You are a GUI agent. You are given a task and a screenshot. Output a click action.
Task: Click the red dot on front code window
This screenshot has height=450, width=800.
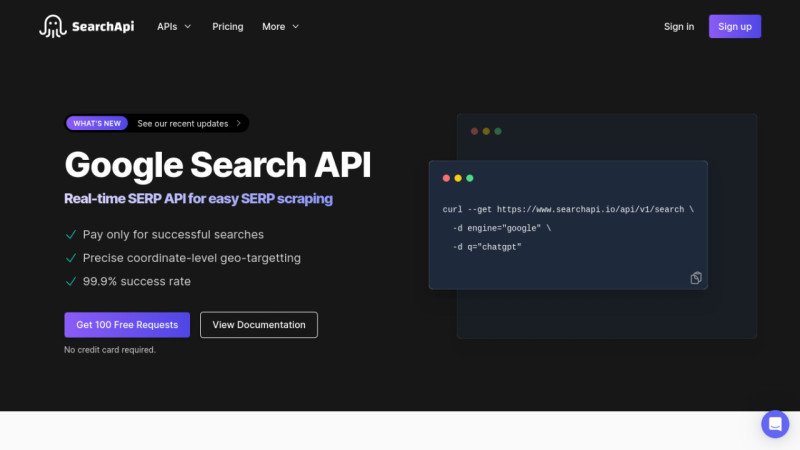tap(446, 178)
